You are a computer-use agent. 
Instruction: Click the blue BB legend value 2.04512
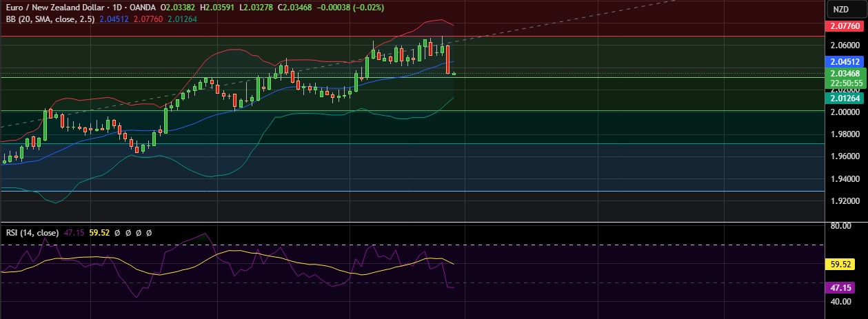pyautogui.click(x=114, y=19)
